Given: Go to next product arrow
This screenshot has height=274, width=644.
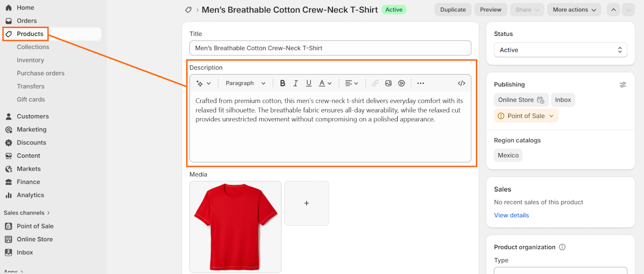Looking at the screenshot, I should click(628, 10).
